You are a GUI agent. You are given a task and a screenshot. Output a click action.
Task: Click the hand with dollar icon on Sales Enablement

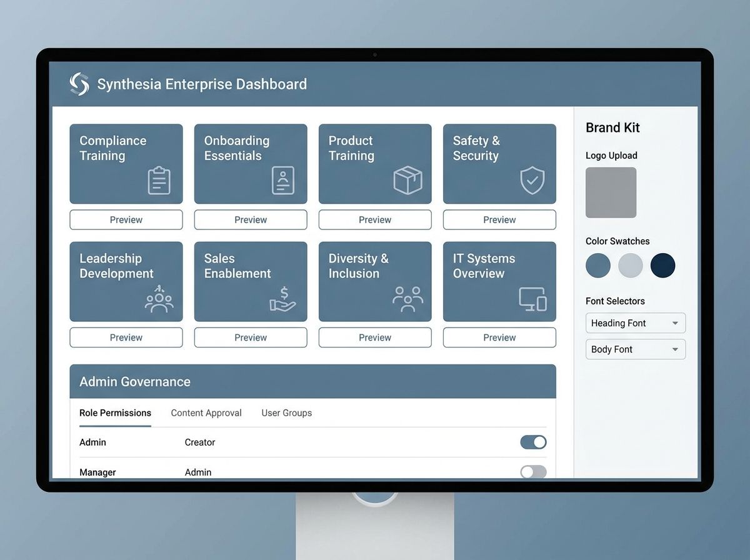pyautogui.click(x=283, y=299)
